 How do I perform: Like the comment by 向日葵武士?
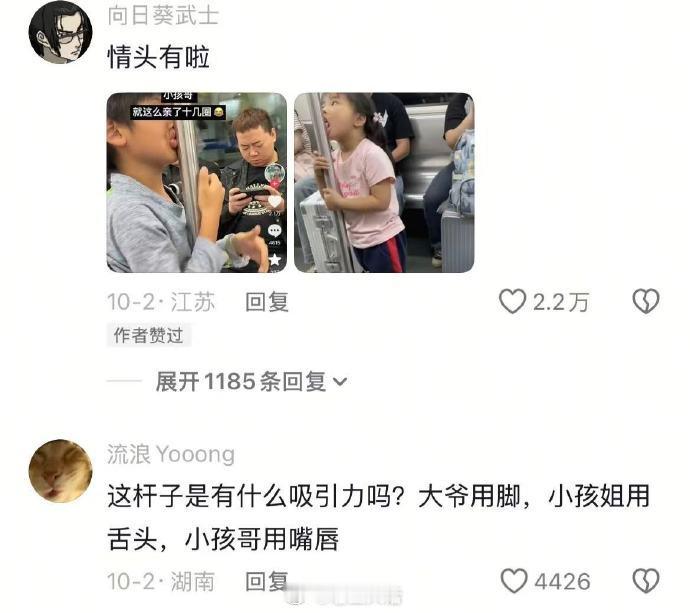[x=512, y=301]
